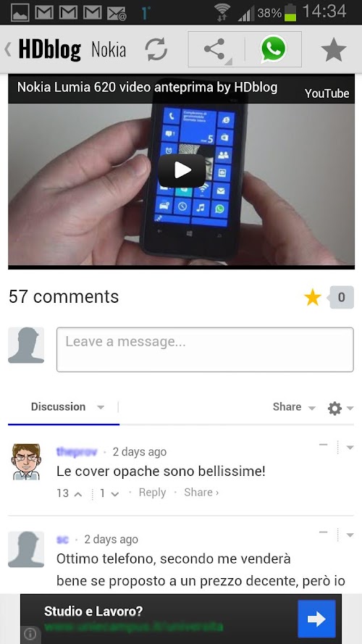Open the gear settings menu
This screenshot has height=644, width=362.
(340, 409)
